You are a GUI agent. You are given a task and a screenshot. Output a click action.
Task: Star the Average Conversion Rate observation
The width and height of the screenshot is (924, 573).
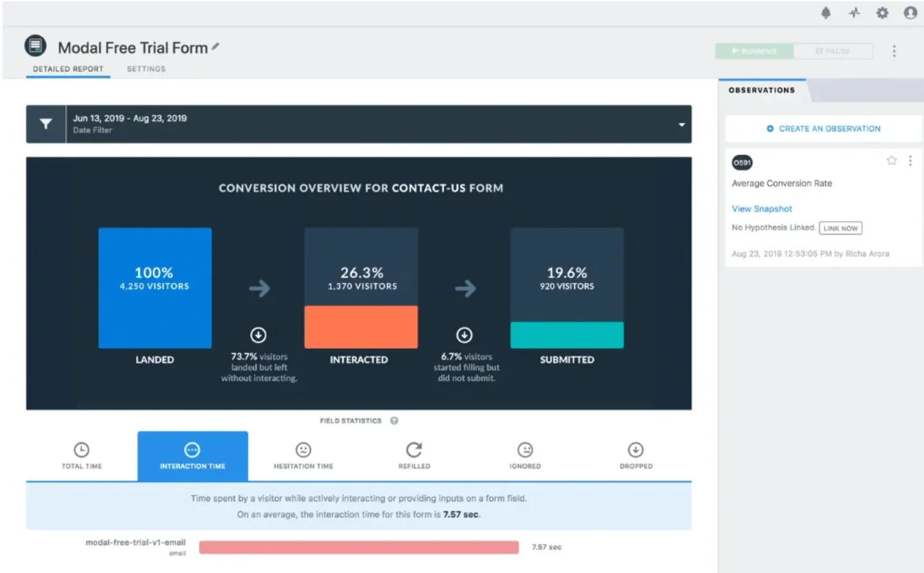coord(891,161)
